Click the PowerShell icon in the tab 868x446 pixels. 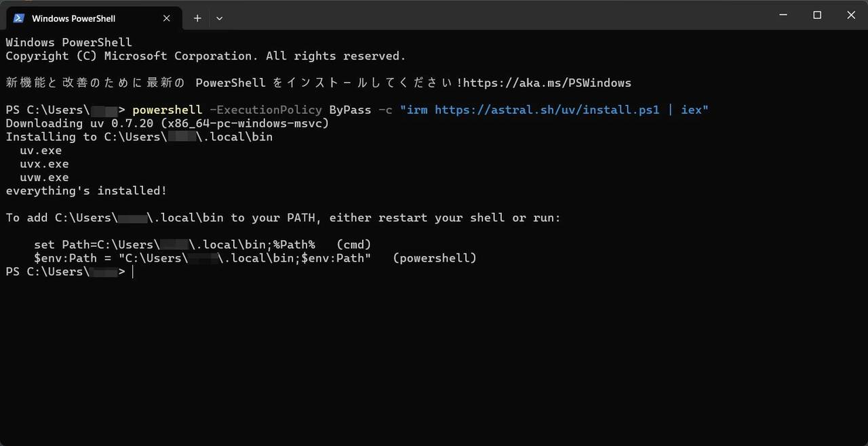click(19, 18)
